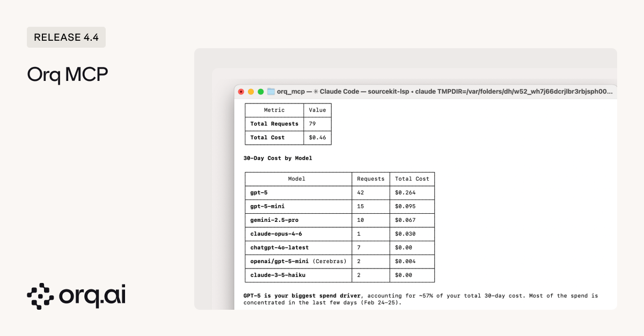This screenshot has height=336, width=644.
Task: Click the 30-Day Cost by Model heading
Action: [x=277, y=158]
